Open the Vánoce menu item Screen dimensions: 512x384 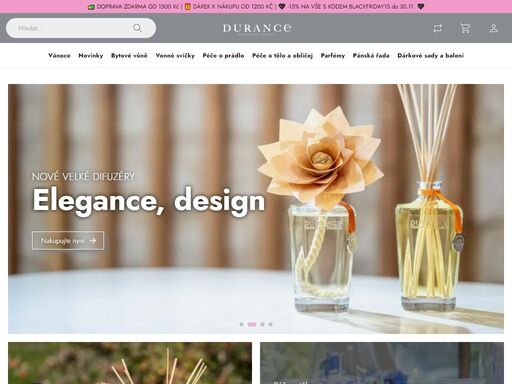[x=59, y=56]
